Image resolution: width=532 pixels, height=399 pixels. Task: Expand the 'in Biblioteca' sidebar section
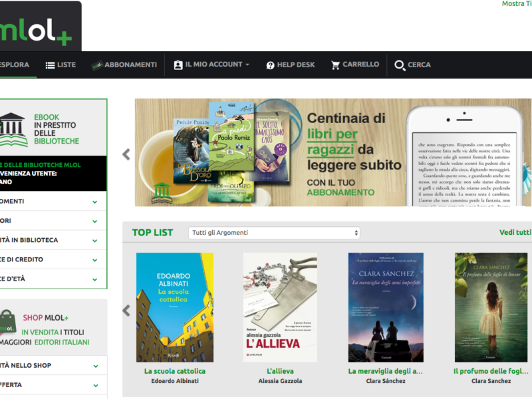point(94,241)
